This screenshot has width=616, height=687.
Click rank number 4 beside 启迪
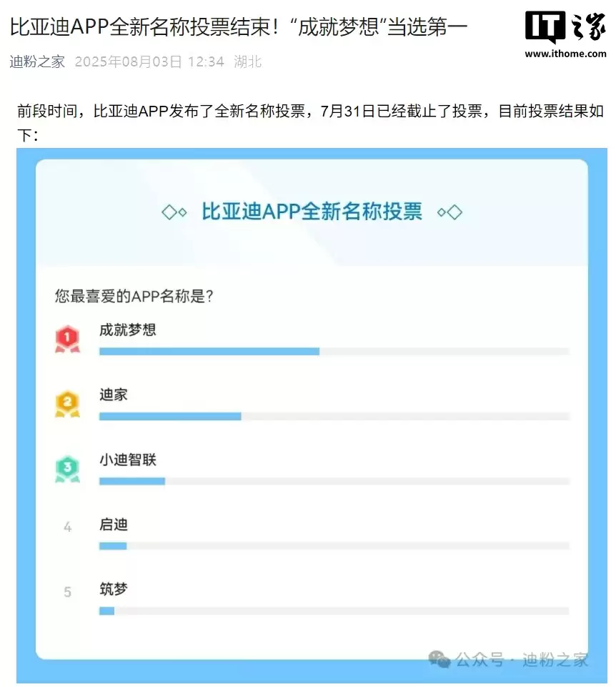coord(67,528)
